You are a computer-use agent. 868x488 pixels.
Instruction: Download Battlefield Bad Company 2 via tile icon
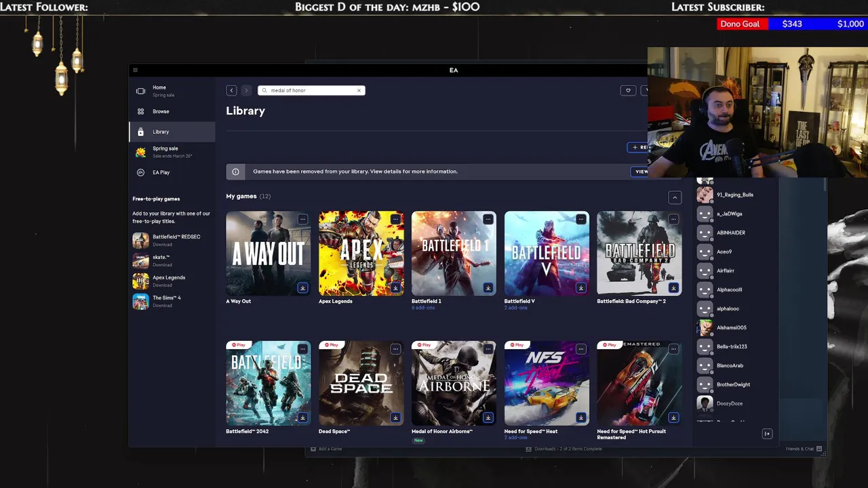tap(673, 288)
